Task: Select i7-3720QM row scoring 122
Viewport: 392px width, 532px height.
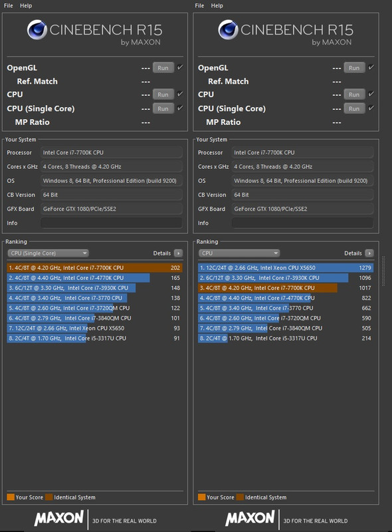Action: [x=94, y=308]
